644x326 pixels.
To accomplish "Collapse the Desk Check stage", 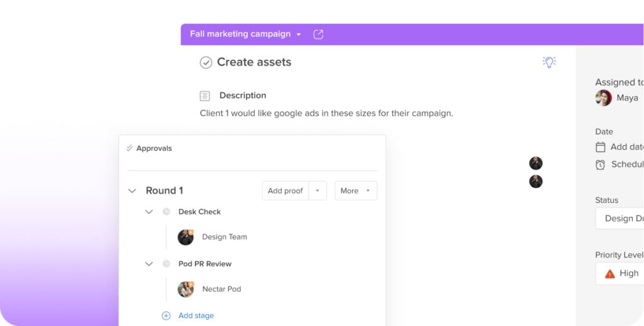I will click(x=149, y=212).
